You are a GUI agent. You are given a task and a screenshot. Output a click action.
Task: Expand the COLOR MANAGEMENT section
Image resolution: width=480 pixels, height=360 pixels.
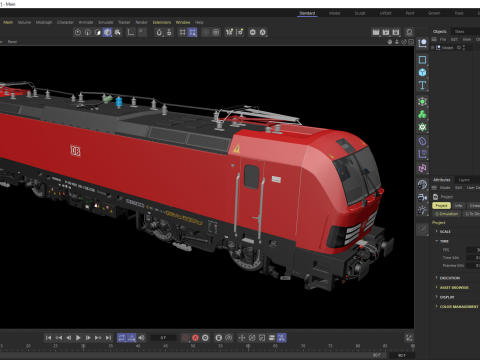[x=437, y=306]
